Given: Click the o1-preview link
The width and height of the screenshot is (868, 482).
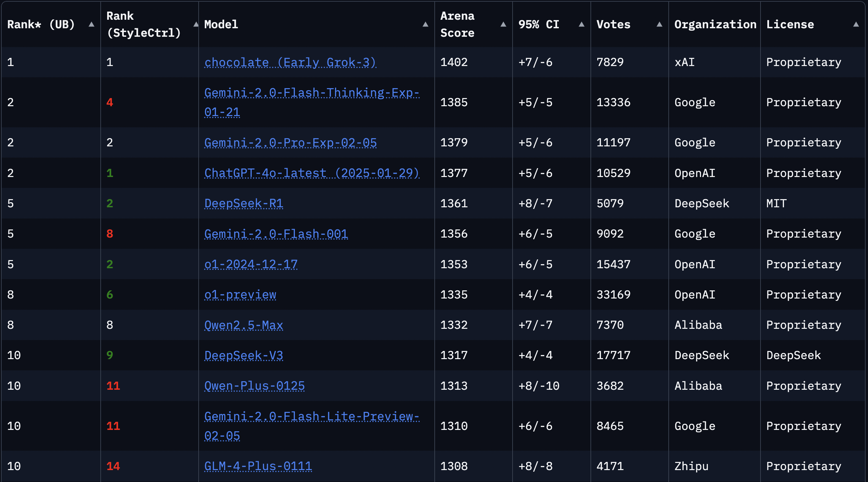Looking at the screenshot, I should 240,295.
